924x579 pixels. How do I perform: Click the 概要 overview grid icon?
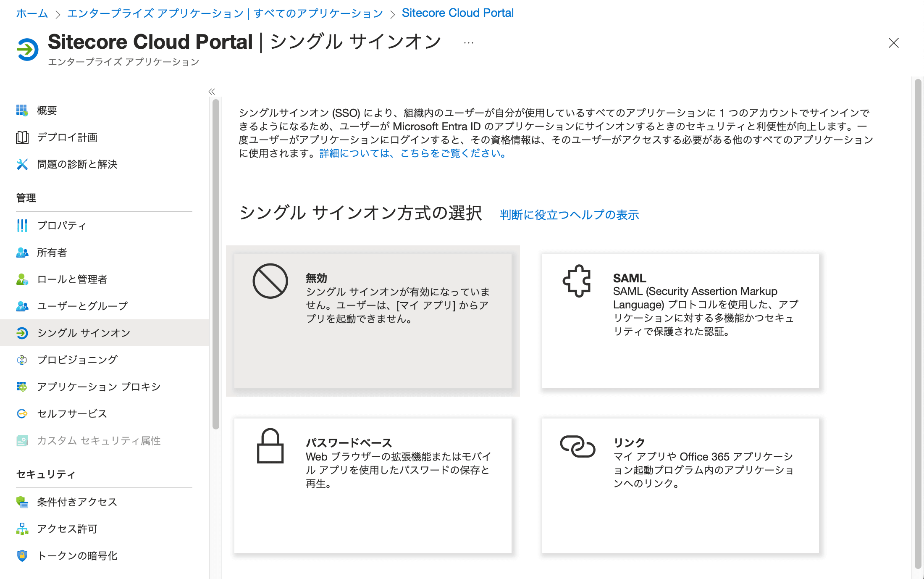[22, 111]
